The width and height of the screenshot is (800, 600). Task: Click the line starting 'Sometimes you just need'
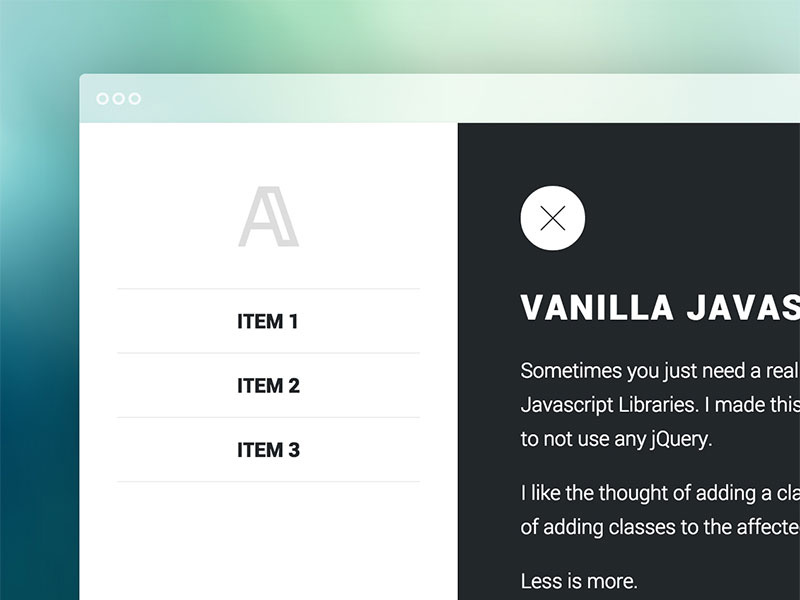pyautogui.click(x=660, y=371)
